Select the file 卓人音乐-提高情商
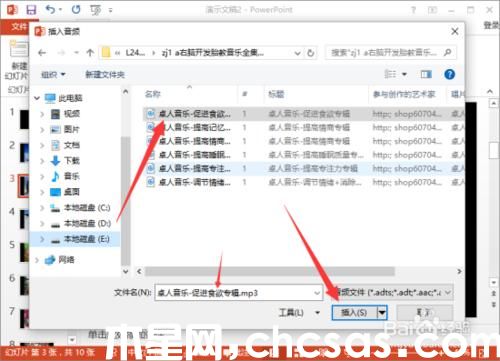 coord(195,141)
